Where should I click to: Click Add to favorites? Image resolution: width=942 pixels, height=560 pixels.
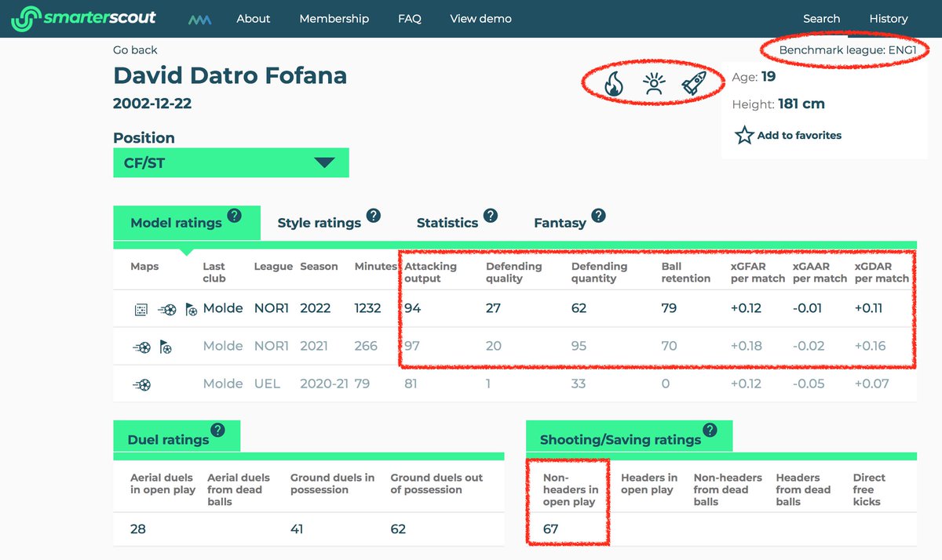(799, 135)
